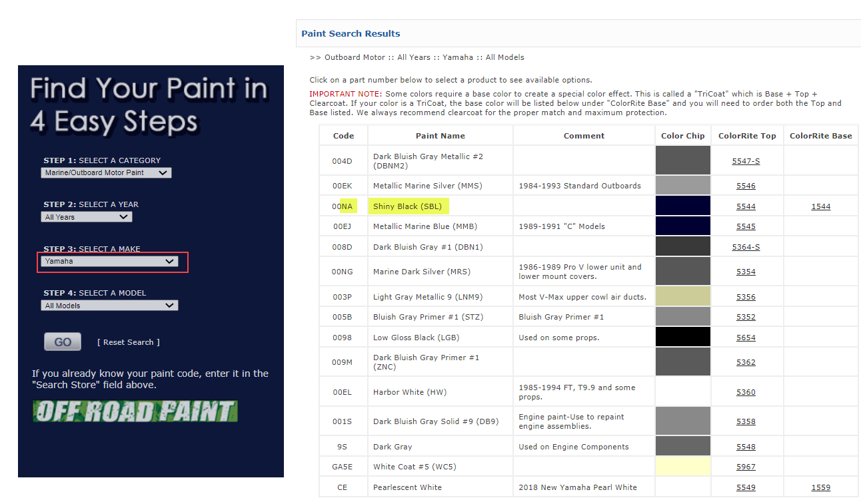Click the Light Gray Metallic 9 color chip
Viewport: 861px width, 504px height.
(x=682, y=296)
